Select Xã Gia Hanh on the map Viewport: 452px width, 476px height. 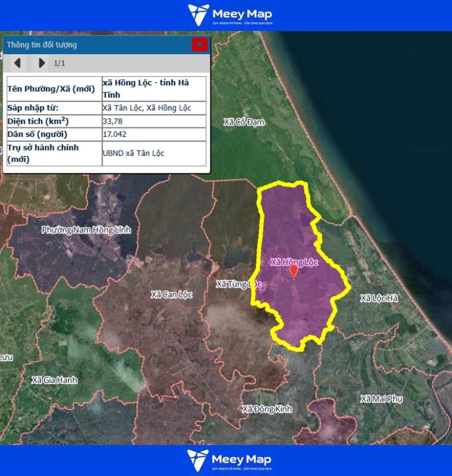(x=54, y=380)
